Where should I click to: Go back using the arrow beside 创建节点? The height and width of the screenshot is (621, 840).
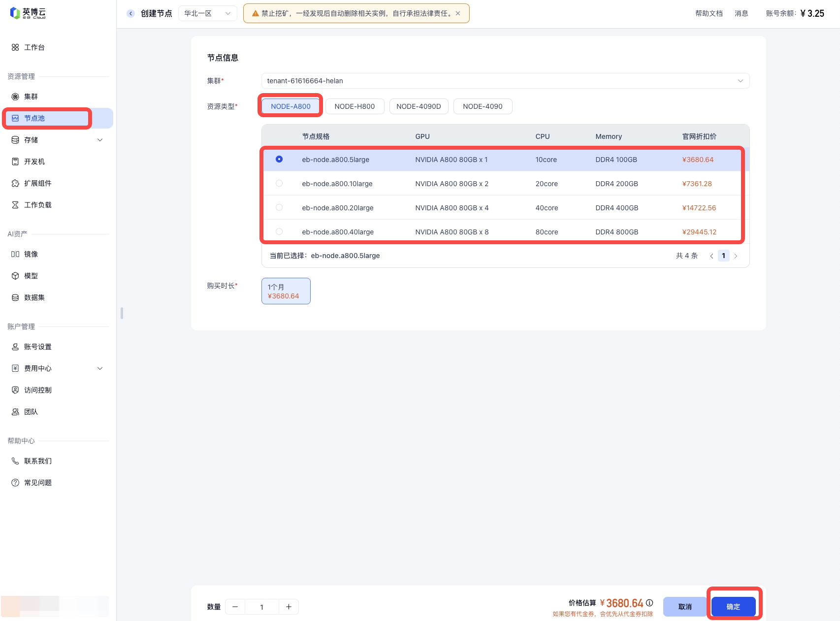130,13
